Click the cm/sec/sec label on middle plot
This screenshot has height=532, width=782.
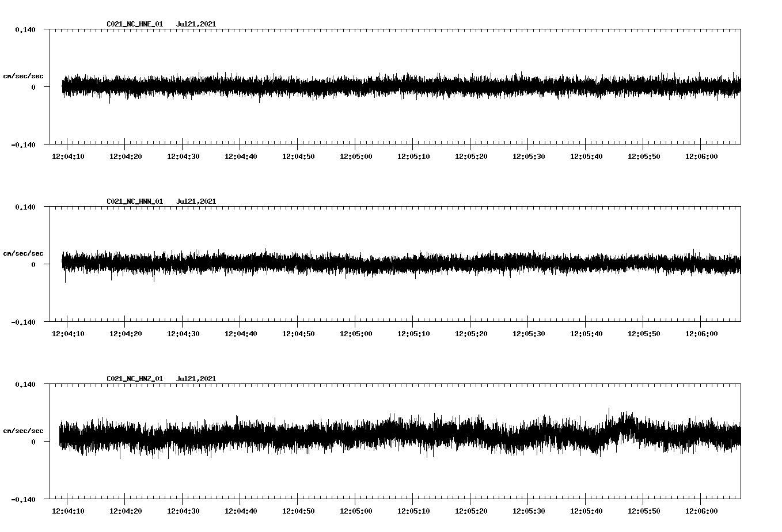(x=24, y=253)
